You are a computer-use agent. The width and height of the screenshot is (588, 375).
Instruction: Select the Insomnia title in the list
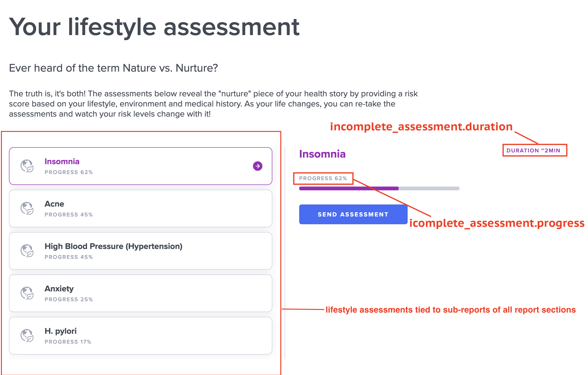click(x=62, y=162)
